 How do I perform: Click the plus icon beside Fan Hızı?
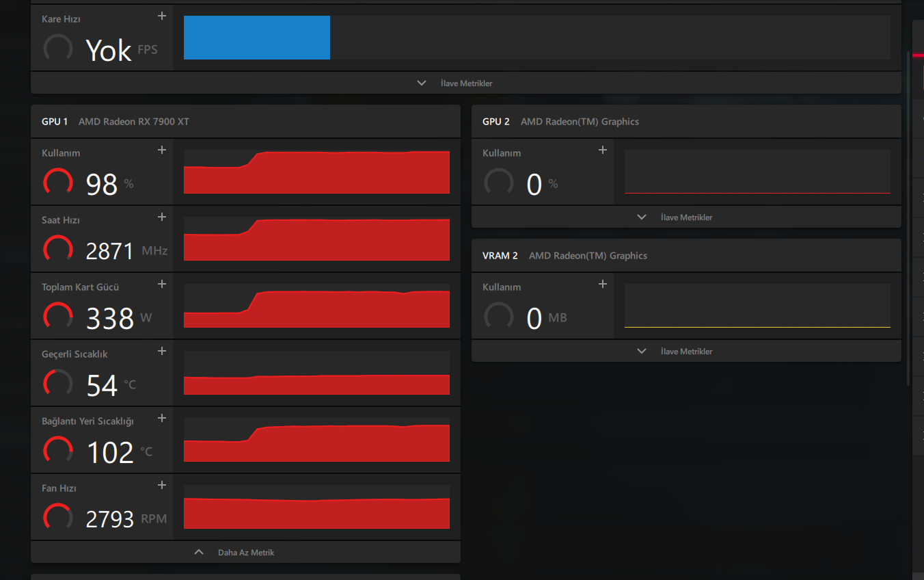162,485
